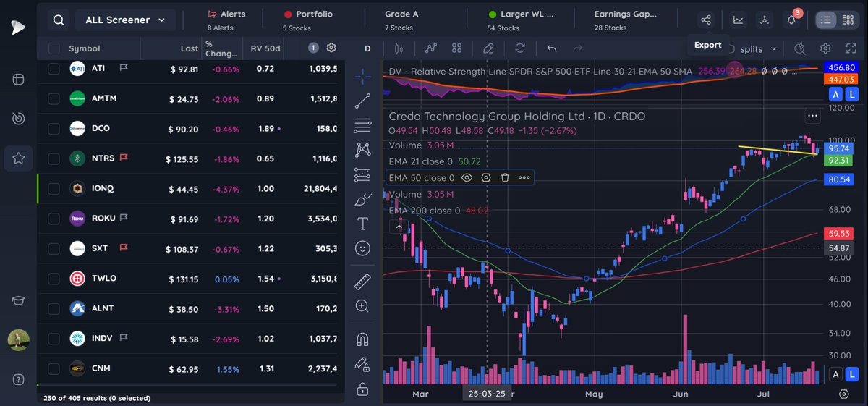868x406 pixels.
Task: Sort by RV 50d column
Action: coord(265,48)
